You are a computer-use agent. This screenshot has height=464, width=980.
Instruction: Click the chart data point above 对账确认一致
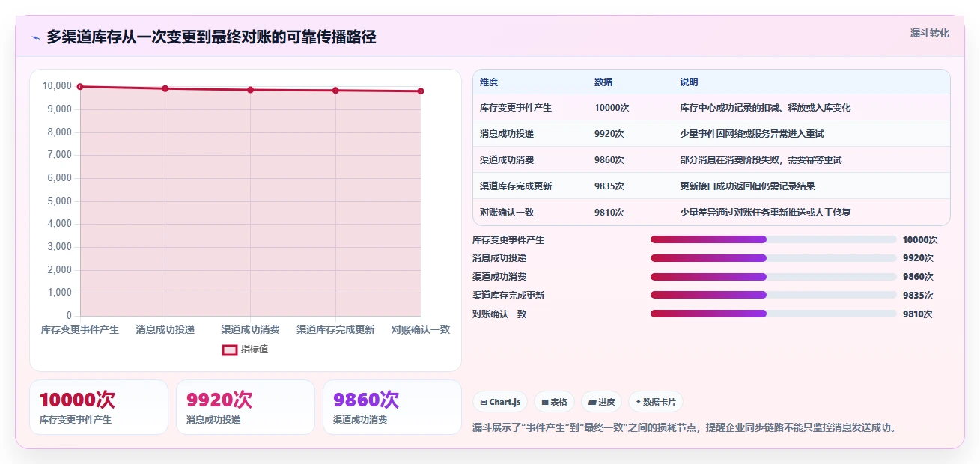click(x=421, y=91)
